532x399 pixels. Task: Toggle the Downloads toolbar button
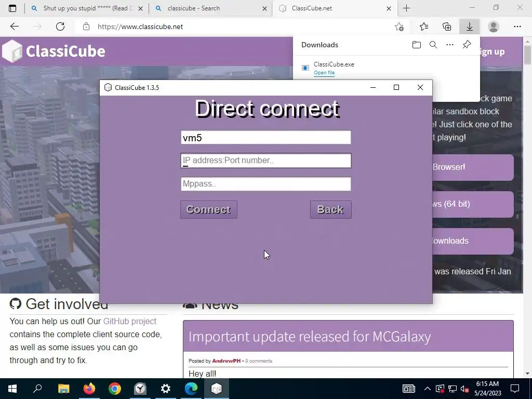470,26
